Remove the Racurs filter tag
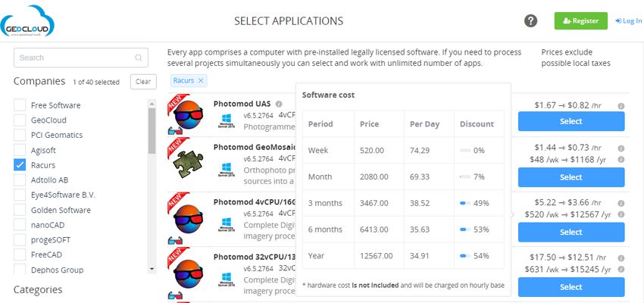The height and width of the screenshot is (303, 644). [201, 80]
